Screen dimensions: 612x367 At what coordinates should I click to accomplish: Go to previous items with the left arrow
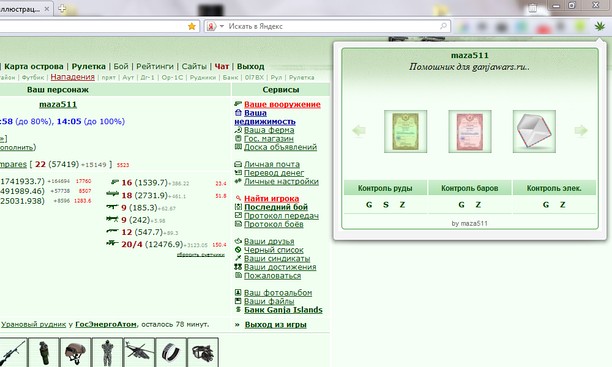pos(359,131)
